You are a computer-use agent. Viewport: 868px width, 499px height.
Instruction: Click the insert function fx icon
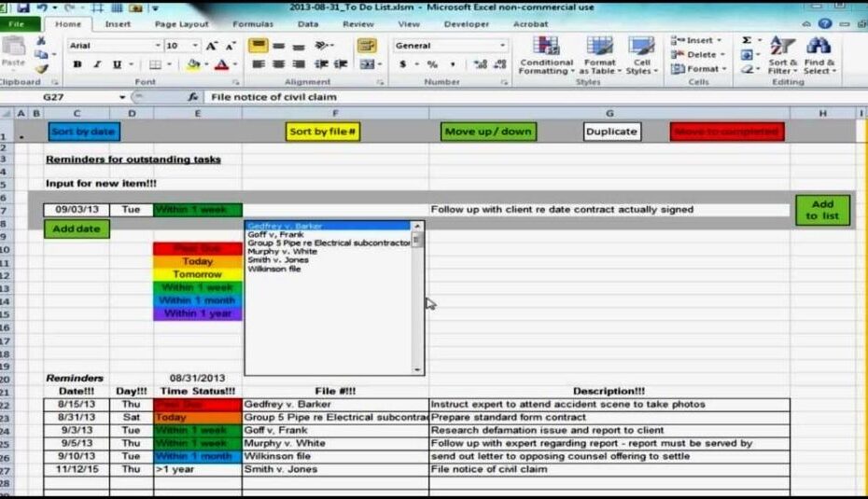(192, 97)
